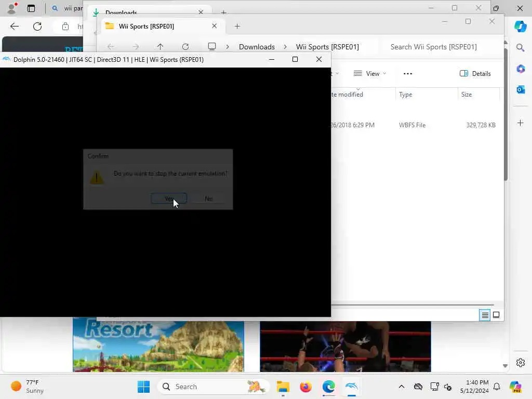The image size is (532, 399).
Task: Open Edge profile avatar menu
Action: click(11, 8)
